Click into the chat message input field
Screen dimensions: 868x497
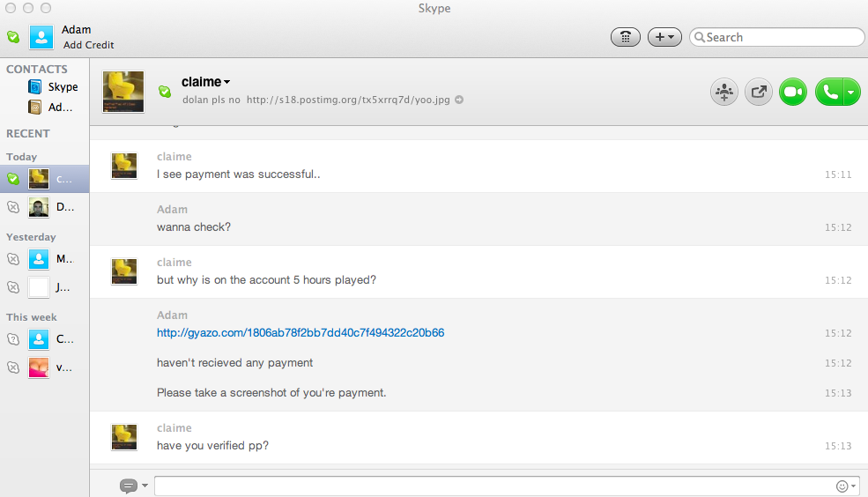click(x=493, y=486)
